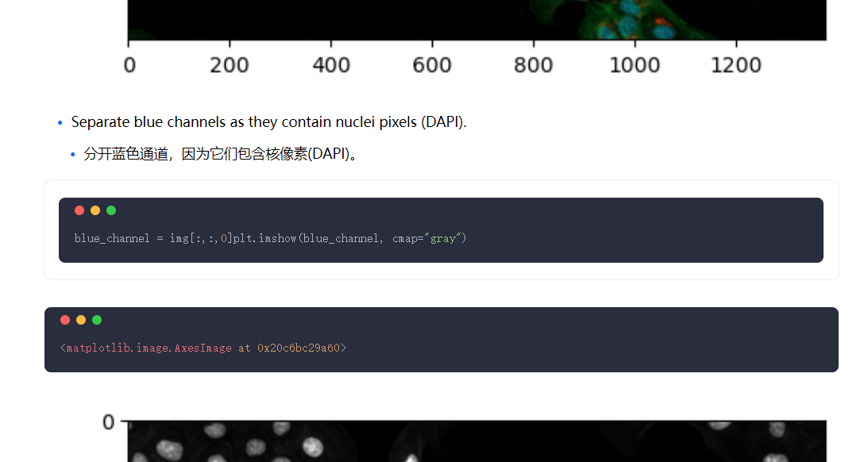
Task: Click the Chinese translation line about DAPI
Action: (x=222, y=154)
